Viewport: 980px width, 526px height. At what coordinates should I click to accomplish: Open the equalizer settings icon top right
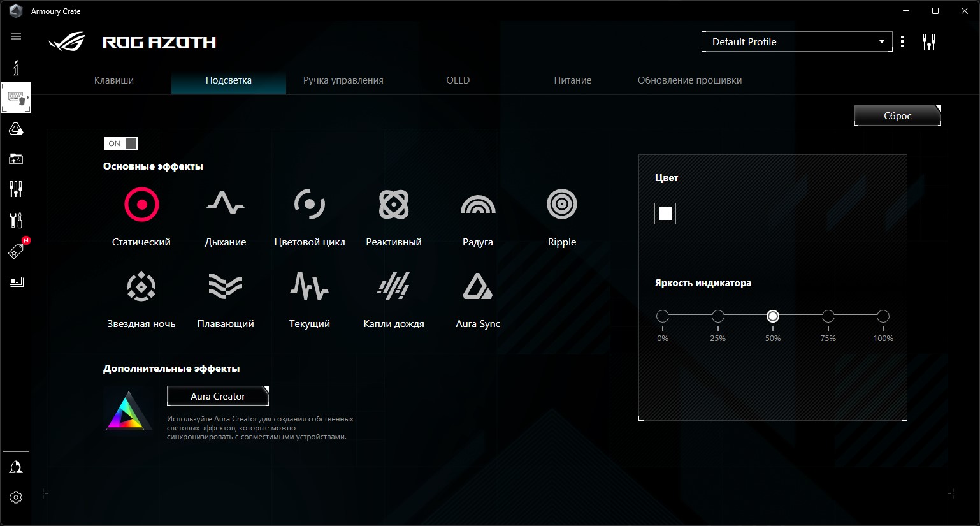click(929, 42)
